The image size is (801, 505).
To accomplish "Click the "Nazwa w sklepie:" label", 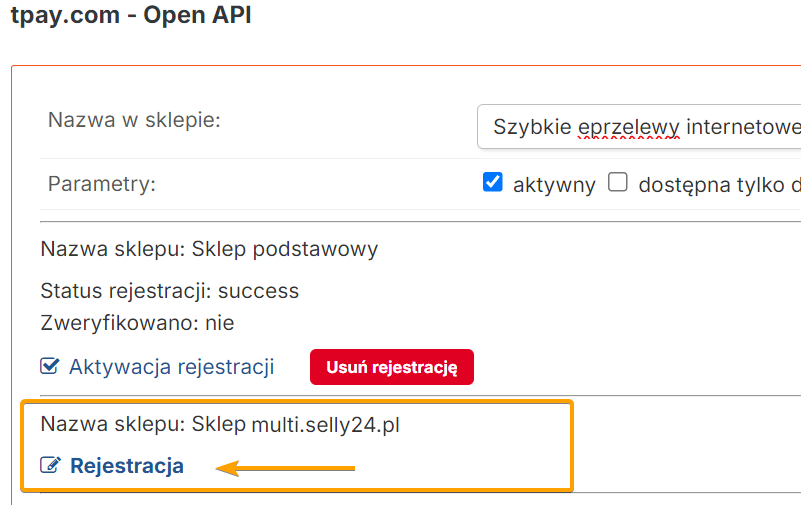I will tap(134, 120).
